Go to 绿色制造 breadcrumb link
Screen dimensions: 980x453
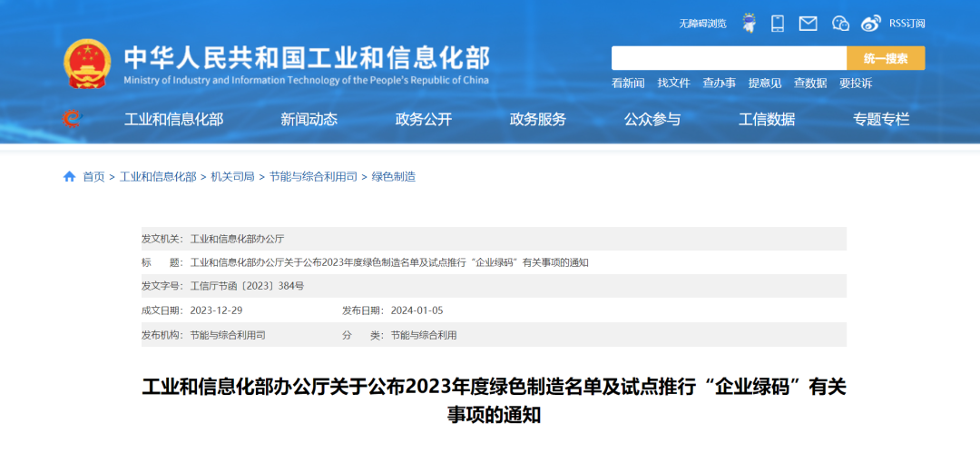pyautogui.click(x=394, y=177)
